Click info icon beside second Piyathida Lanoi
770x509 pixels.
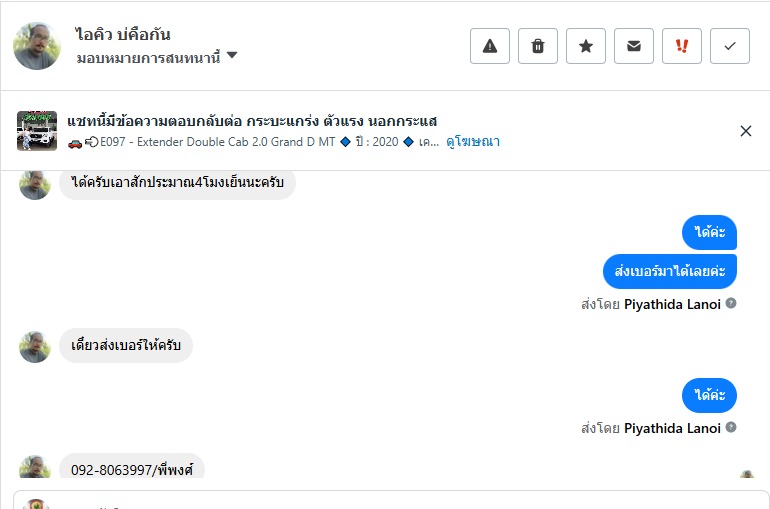click(731, 427)
